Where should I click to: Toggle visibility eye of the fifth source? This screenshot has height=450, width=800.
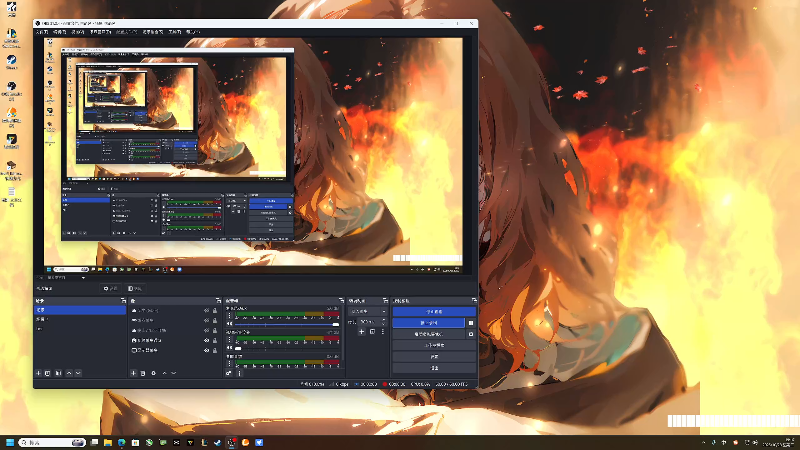click(207, 351)
